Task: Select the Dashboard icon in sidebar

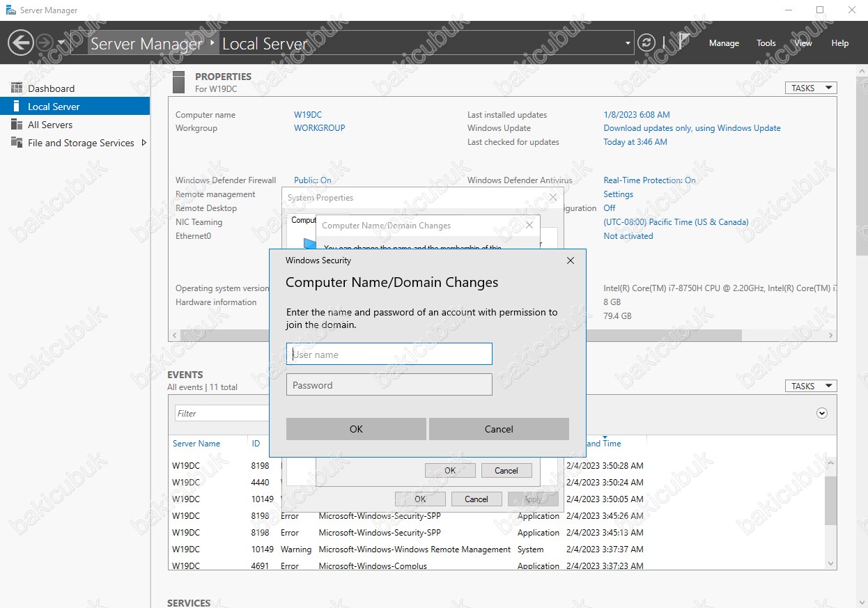Action: coord(17,88)
